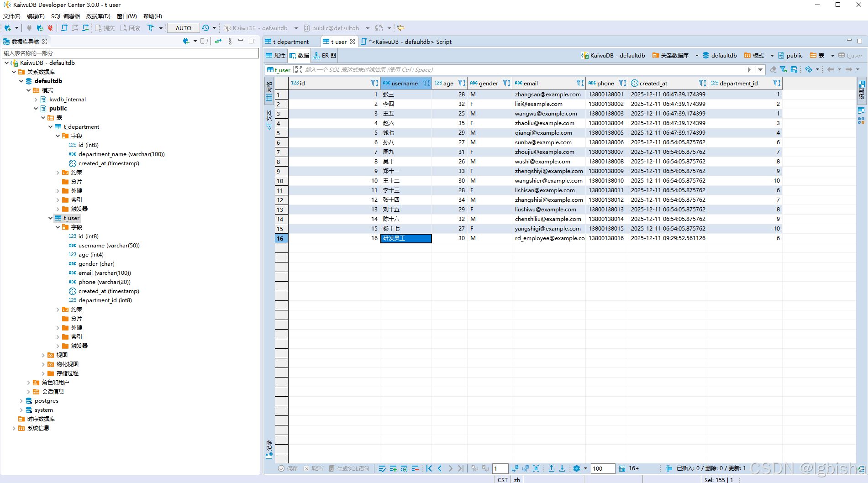Click the new connection icon in navigator panel
The width and height of the screenshot is (868, 483).
pos(186,41)
